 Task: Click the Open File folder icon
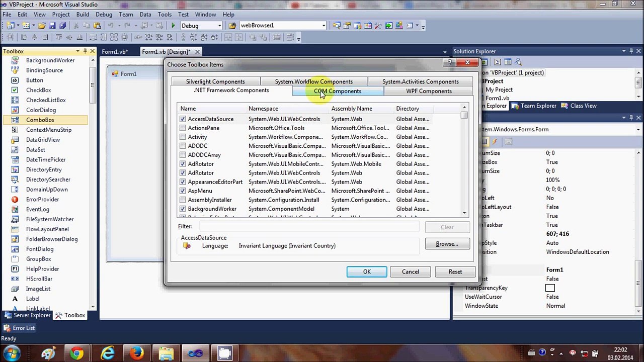(41, 25)
